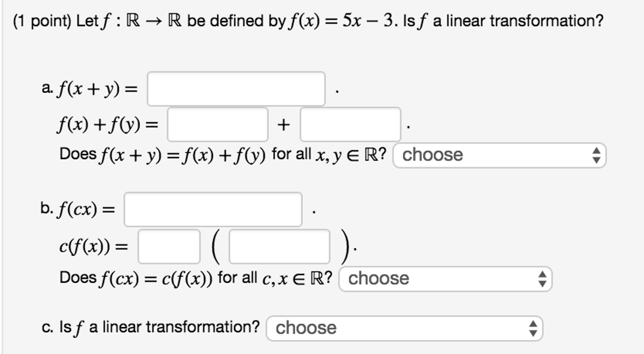
Task: Click the f(x) = 5x − 3 definition text
Action: coord(341,21)
